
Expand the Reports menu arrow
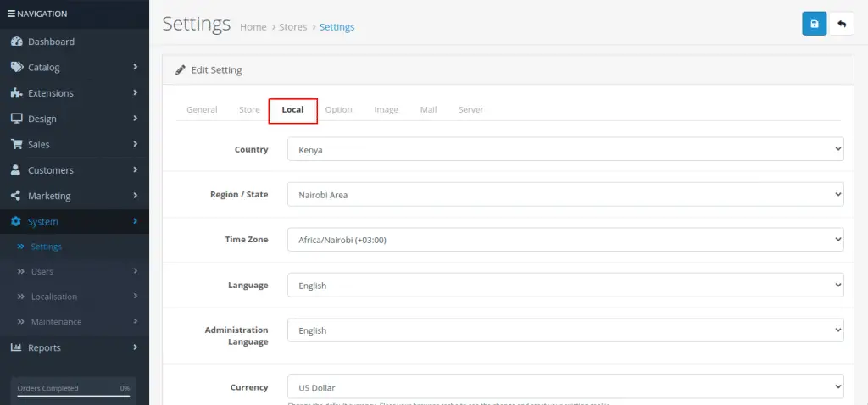coord(135,347)
